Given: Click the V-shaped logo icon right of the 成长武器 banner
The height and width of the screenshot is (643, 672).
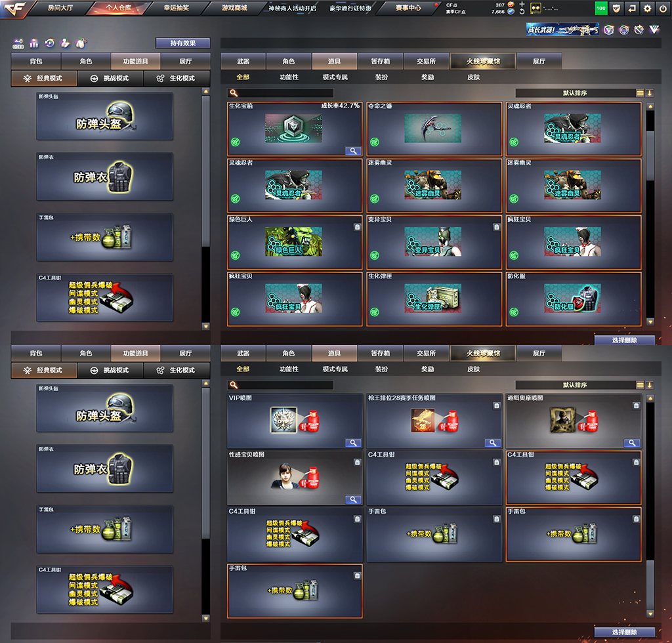Looking at the screenshot, I should 654,30.
